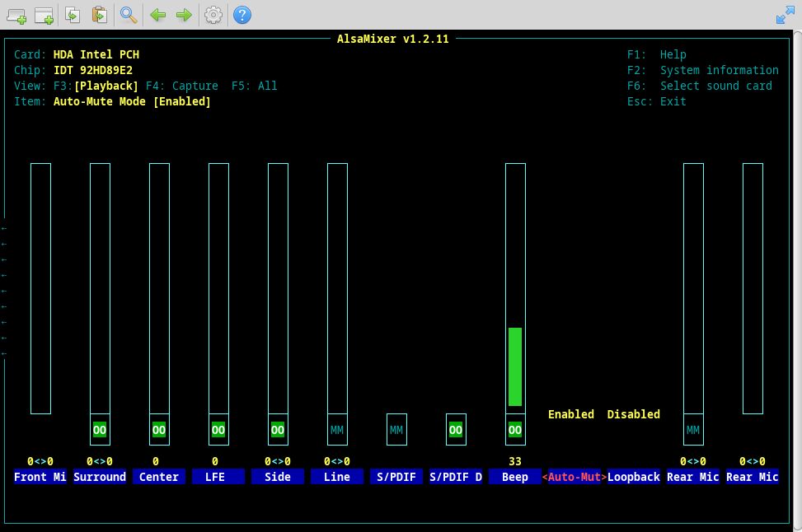Click the Front Mic volume bar
This screenshot has width=802, height=532.
pyautogui.click(x=40, y=289)
